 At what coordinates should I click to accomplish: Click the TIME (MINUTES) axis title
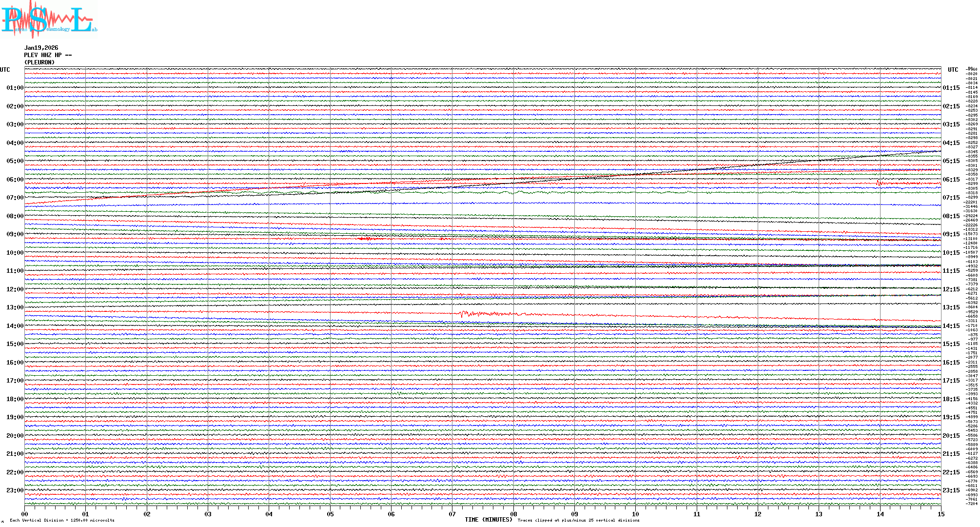click(489, 520)
